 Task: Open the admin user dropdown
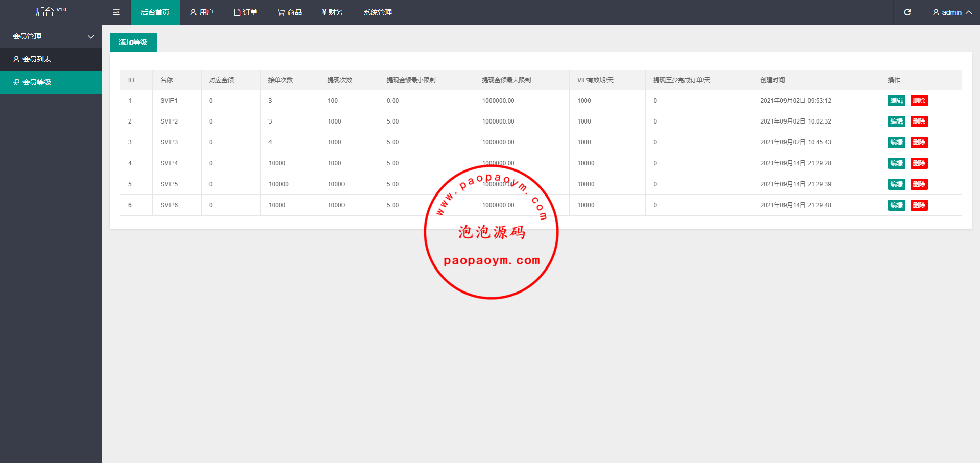click(952, 12)
